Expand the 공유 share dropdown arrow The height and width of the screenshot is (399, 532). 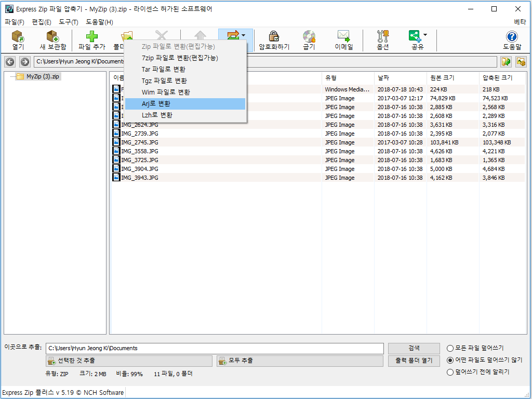(x=425, y=35)
